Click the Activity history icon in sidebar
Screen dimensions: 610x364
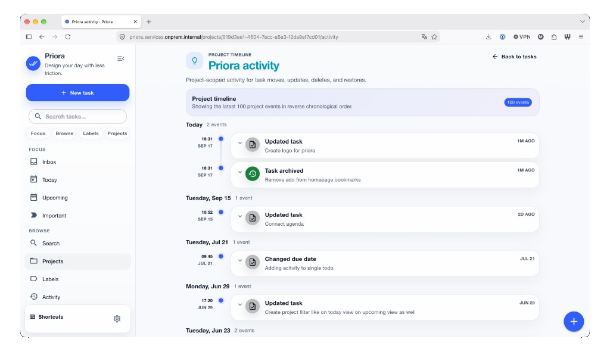[x=34, y=297]
